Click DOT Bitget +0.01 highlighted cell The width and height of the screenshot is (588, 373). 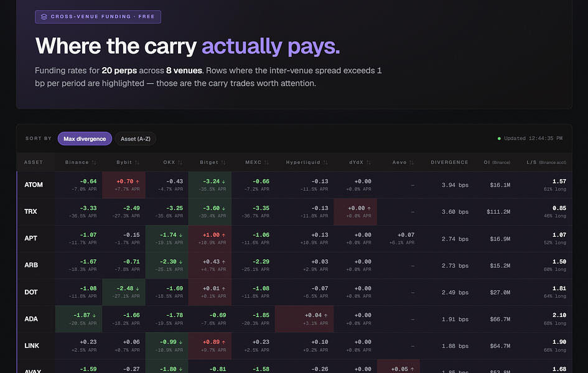pyautogui.click(x=210, y=292)
